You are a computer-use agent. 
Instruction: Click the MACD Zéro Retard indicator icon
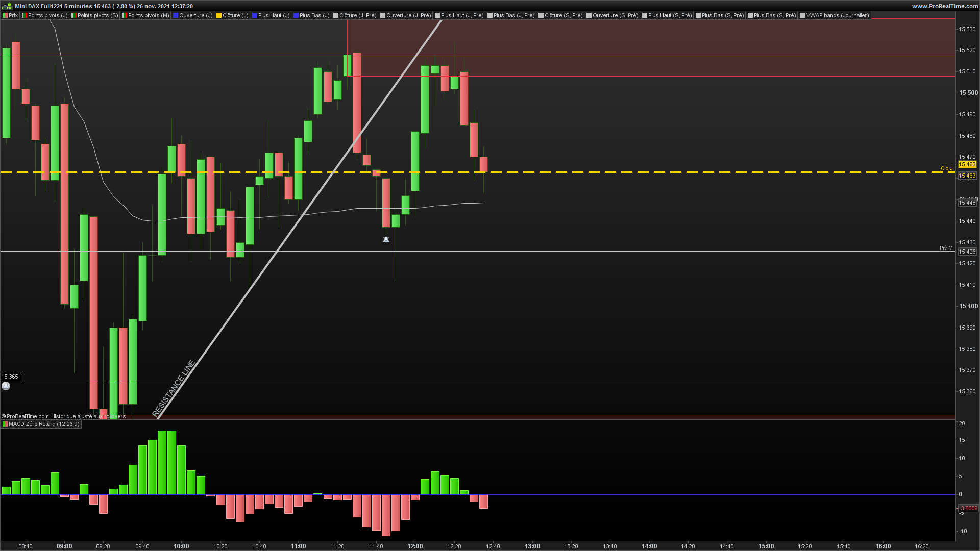pyautogui.click(x=5, y=424)
